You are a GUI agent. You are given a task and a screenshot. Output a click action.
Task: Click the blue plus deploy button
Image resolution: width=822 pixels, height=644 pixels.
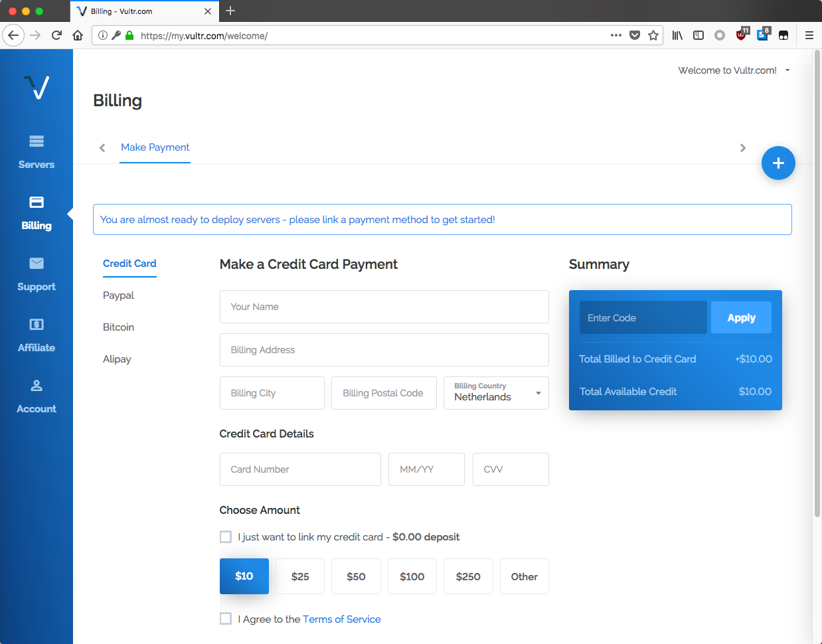778,163
